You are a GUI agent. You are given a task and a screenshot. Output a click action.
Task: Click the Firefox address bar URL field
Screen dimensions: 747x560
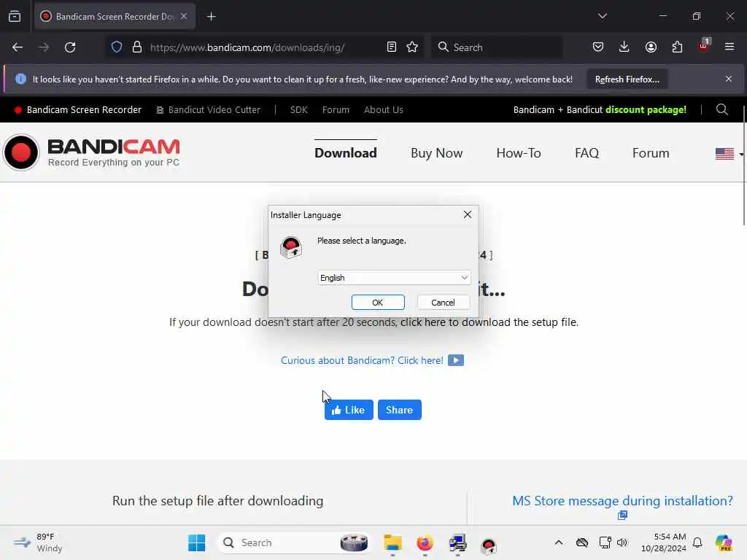click(x=264, y=47)
